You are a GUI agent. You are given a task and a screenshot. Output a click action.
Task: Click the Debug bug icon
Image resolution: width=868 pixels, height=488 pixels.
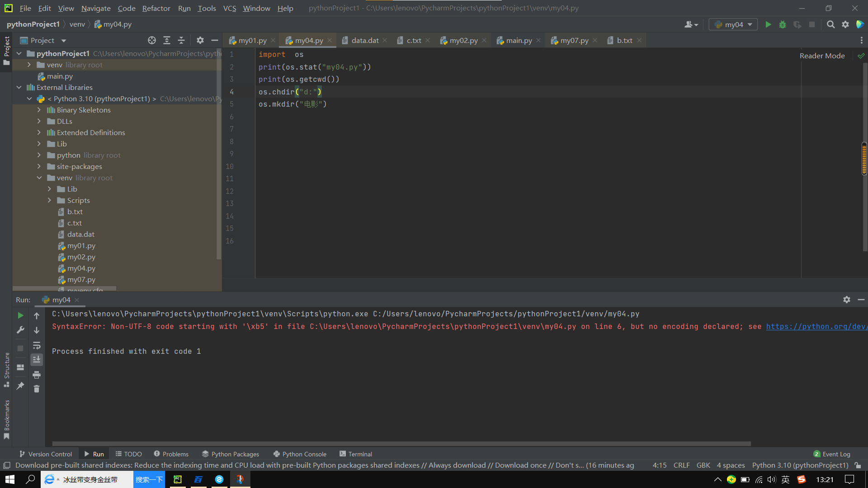783,24
